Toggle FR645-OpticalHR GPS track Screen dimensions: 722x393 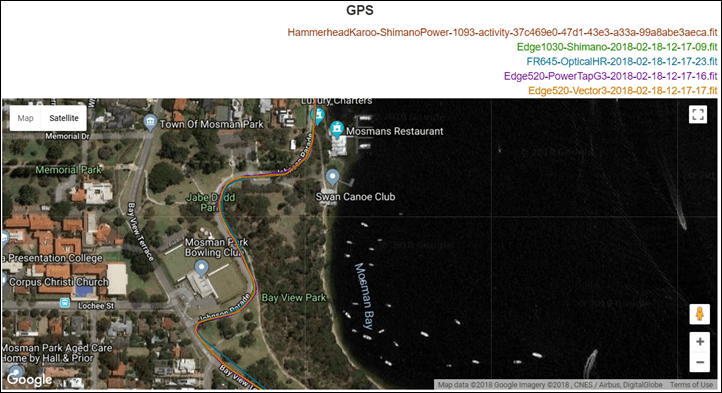(622, 61)
